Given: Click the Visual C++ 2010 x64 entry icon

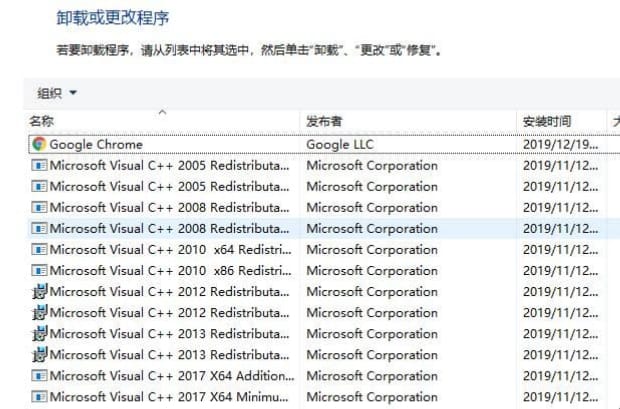Looking at the screenshot, I should tap(39, 250).
